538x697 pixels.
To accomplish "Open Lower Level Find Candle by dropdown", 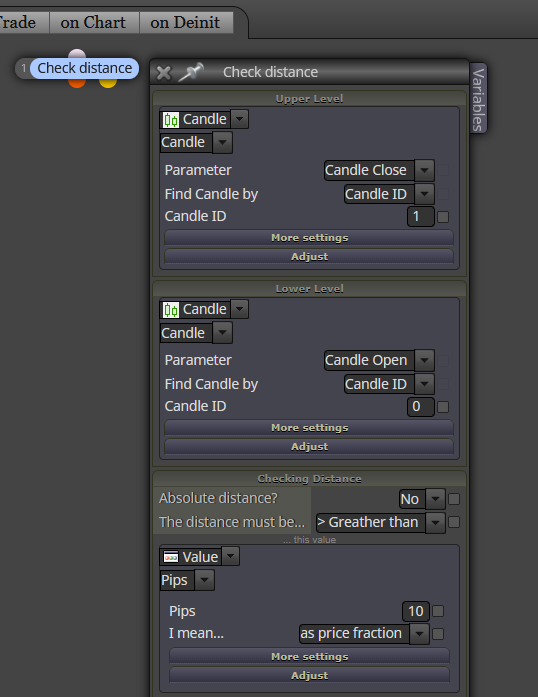I will [424, 384].
